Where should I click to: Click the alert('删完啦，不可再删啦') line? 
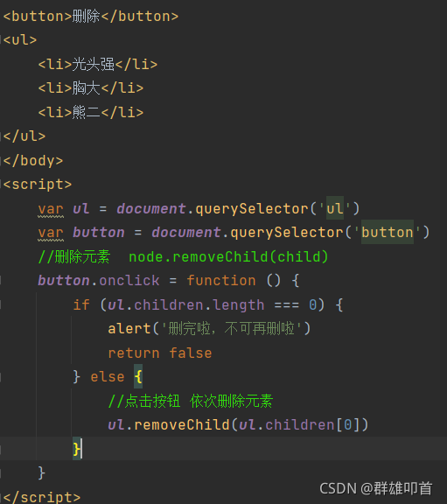[x=209, y=328]
